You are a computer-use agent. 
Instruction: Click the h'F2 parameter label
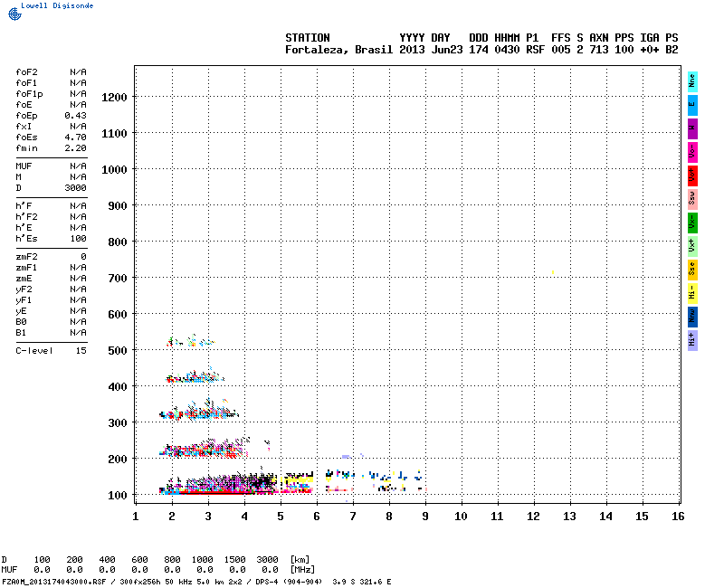(26, 217)
